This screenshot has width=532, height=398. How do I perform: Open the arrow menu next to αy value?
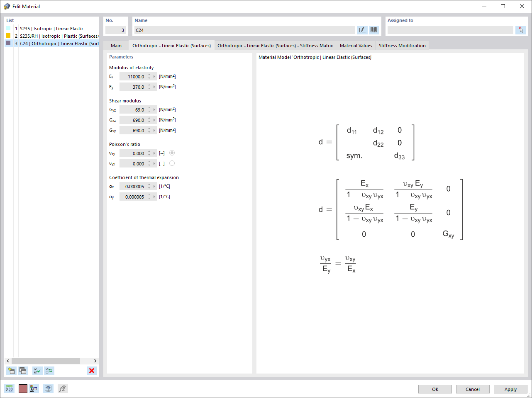(154, 197)
